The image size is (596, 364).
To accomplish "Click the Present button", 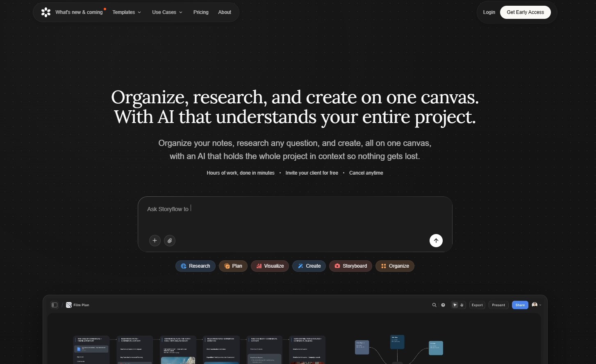I will coord(498,305).
